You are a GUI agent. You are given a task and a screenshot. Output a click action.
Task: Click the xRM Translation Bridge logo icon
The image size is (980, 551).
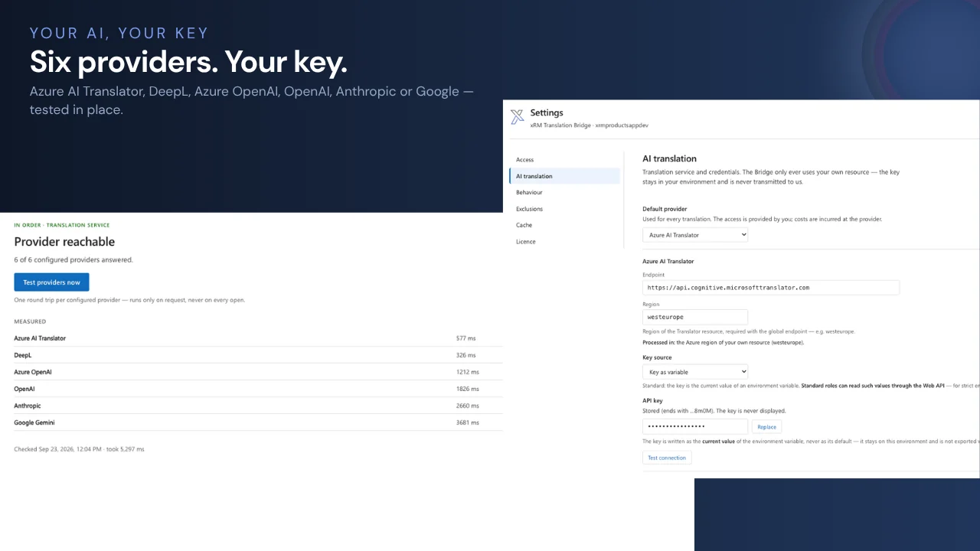[x=518, y=117]
